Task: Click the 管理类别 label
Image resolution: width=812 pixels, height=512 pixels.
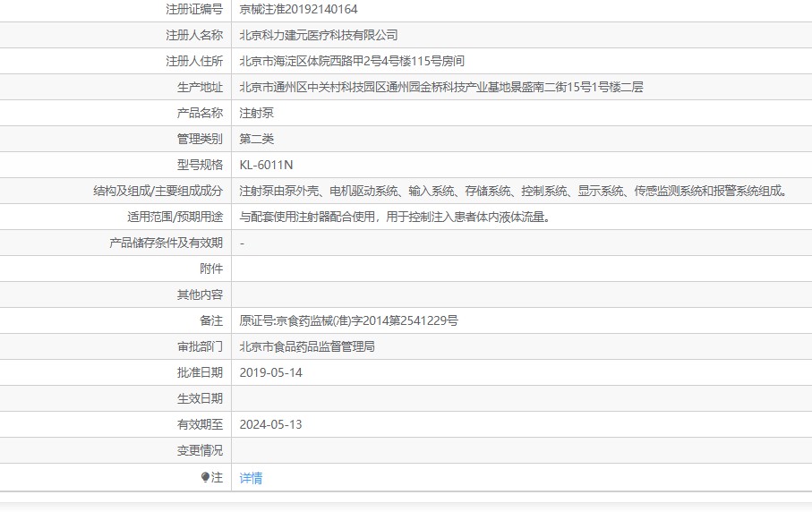Action: click(200, 139)
